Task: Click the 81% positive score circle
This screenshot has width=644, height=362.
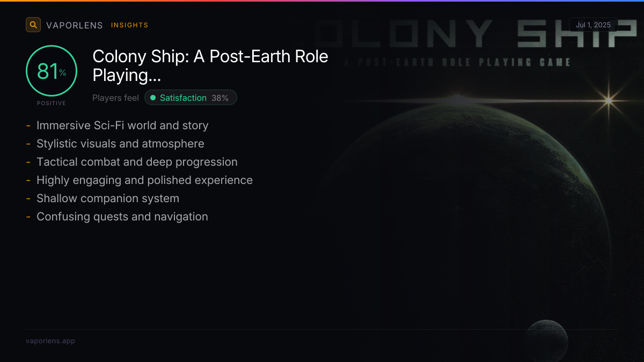Action: (52, 71)
